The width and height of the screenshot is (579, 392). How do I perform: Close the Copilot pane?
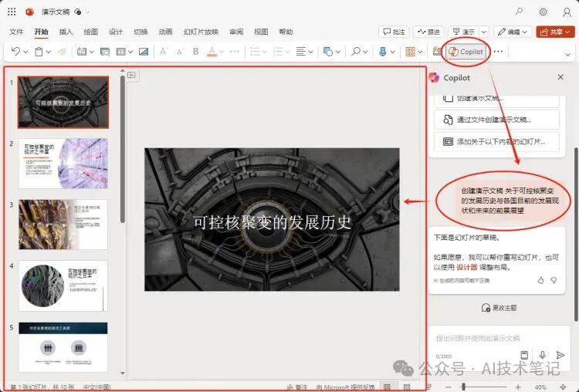coord(560,76)
